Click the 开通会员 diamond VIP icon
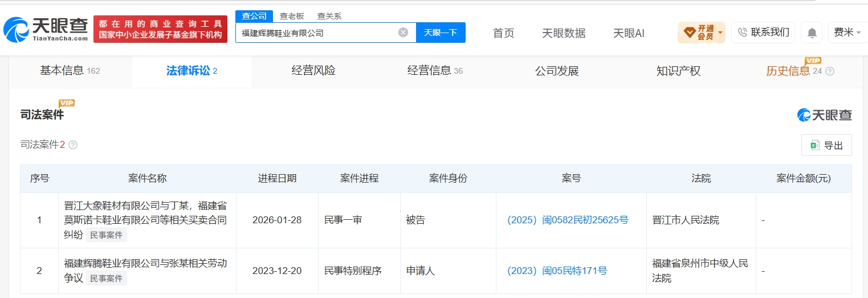This screenshot has width=868, height=298. 689,33
